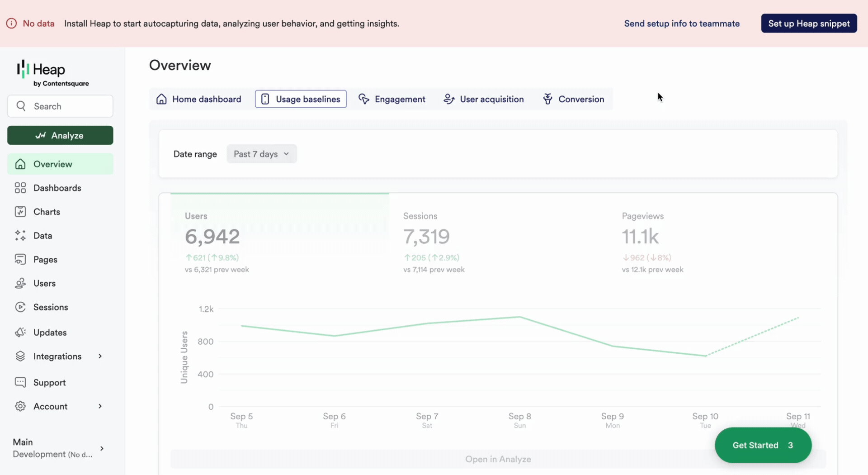Open Dashboards via its grid icon

[20, 188]
